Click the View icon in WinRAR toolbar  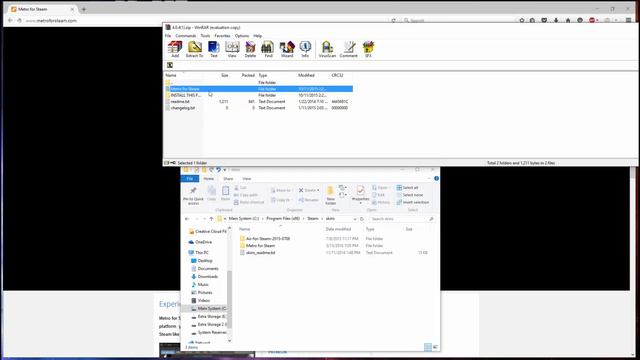click(x=232, y=49)
